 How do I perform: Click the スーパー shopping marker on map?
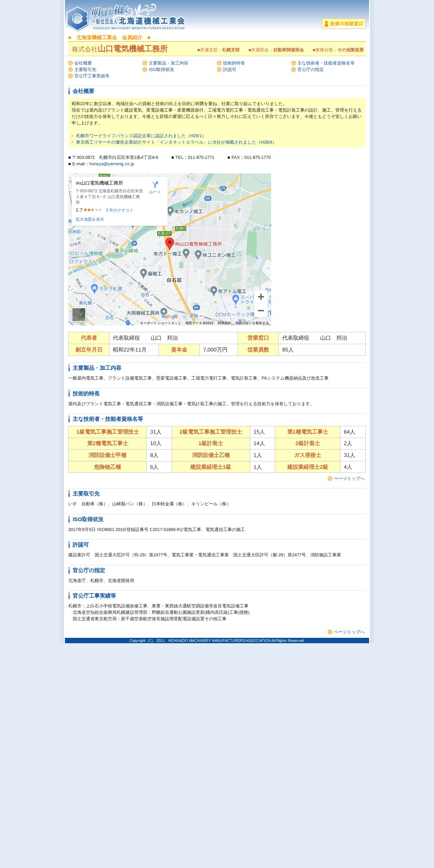[x=236, y=299]
